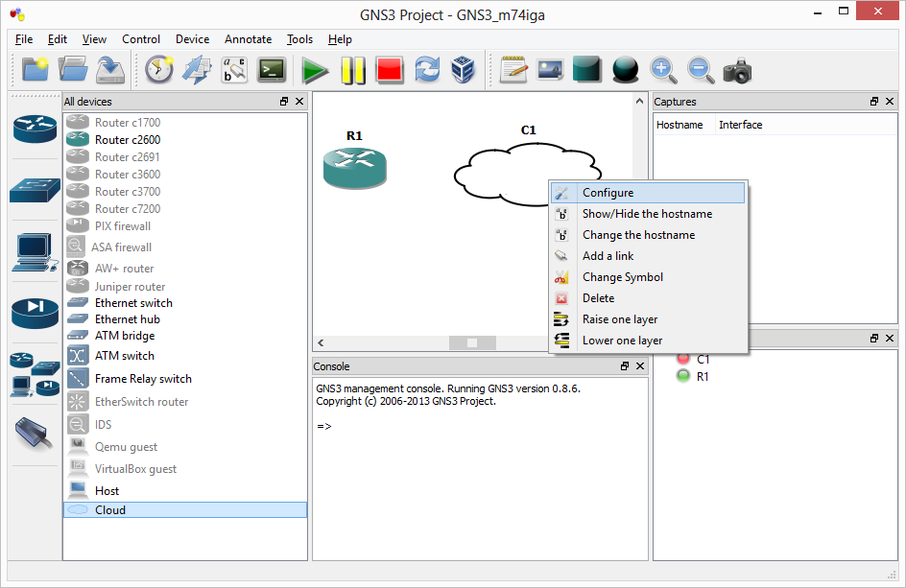Open the Device menu
This screenshot has height=588, width=906.
192,39
